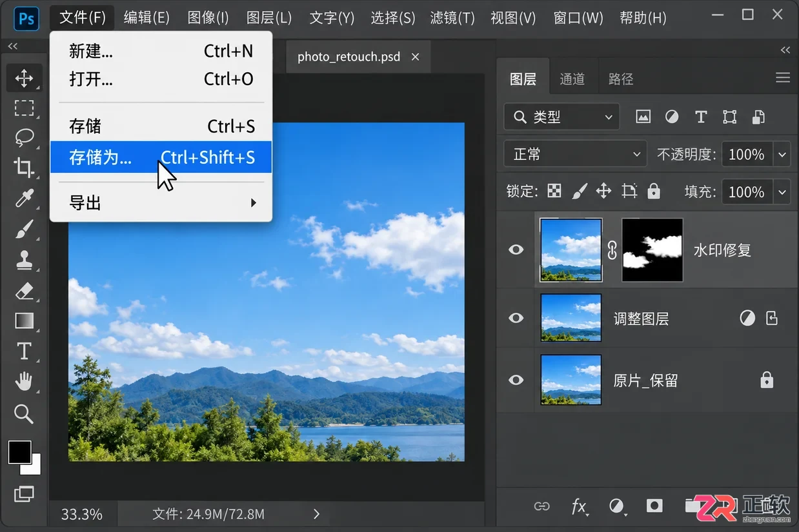The width and height of the screenshot is (799, 532).
Task: Select the Move tool
Action: 24,79
